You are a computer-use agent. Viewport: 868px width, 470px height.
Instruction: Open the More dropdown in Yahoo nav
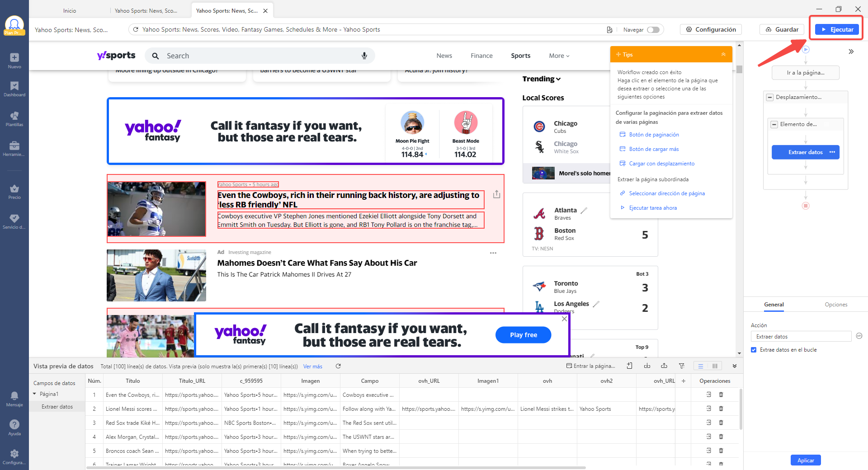click(x=559, y=56)
